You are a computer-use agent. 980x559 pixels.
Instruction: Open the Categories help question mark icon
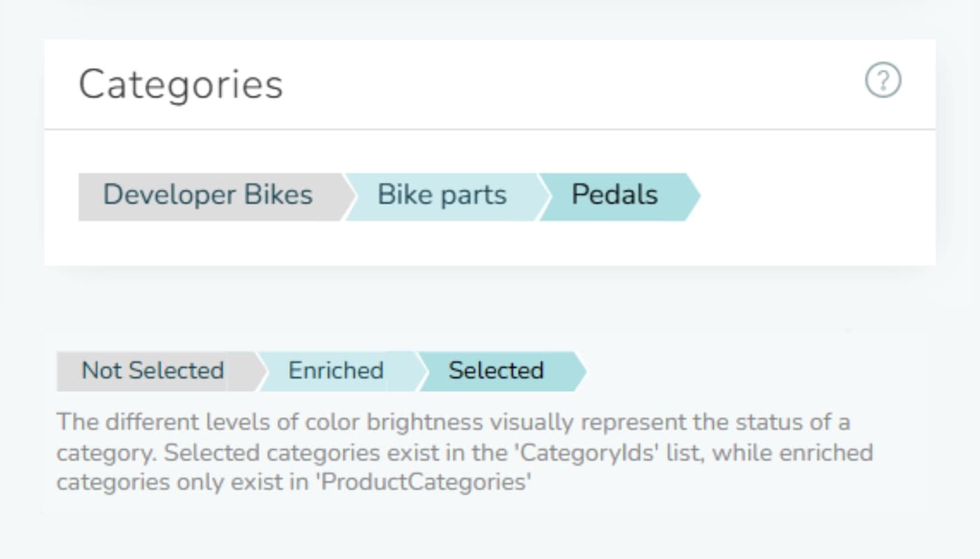(883, 81)
